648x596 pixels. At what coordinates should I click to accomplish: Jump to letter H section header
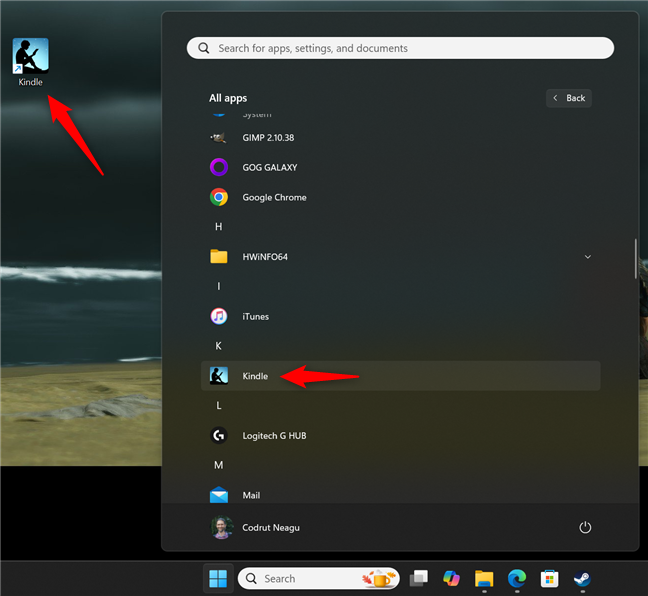tap(219, 227)
